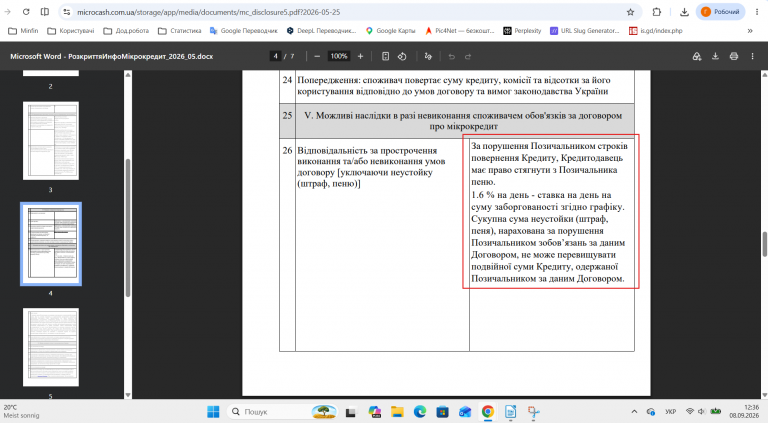768x423 pixels.
Task: Open the Minfin bookmark folder
Action: 23,30
